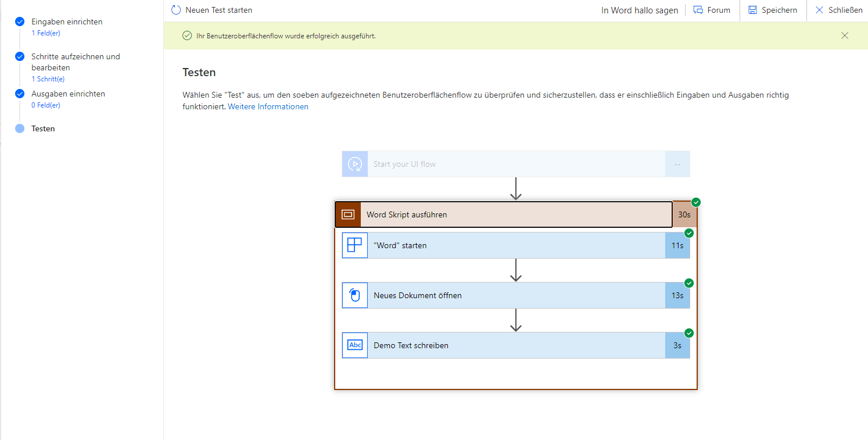Click the Schließen X icon
The height and width of the screenshot is (440, 868).
tap(820, 10)
